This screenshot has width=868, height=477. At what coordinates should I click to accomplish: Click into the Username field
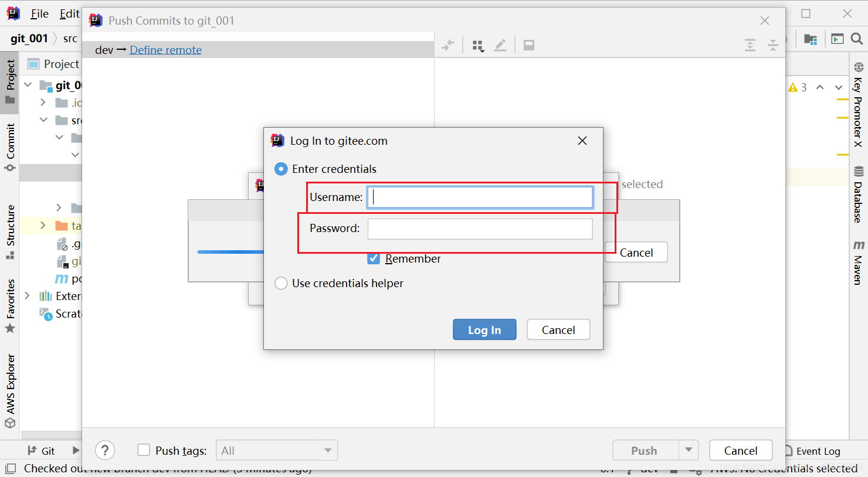[x=480, y=197]
